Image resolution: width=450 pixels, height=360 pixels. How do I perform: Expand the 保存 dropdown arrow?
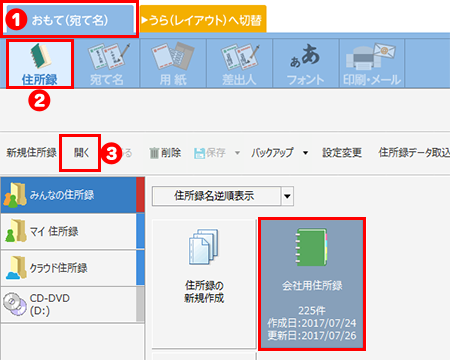[237, 153]
